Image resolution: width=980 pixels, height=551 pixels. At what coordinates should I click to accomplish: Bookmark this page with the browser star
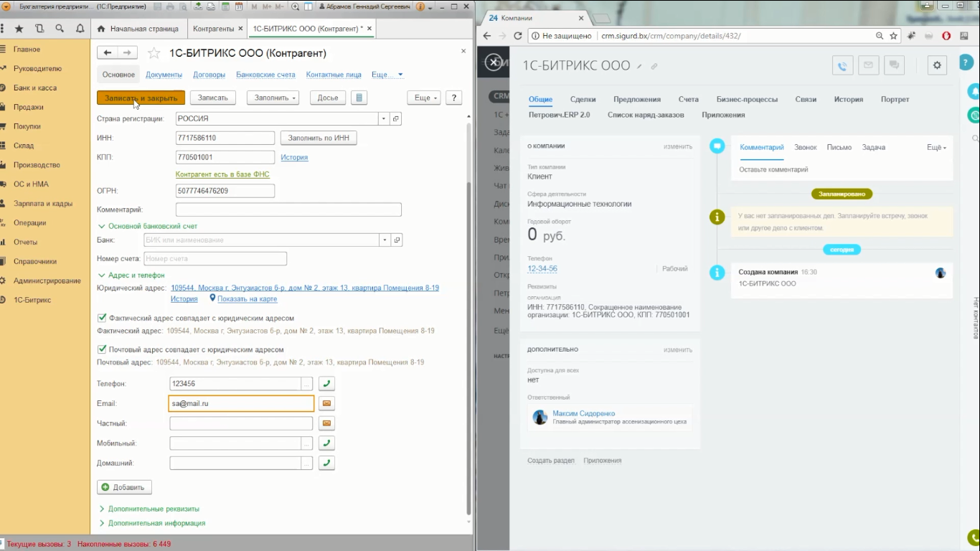click(894, 36)
